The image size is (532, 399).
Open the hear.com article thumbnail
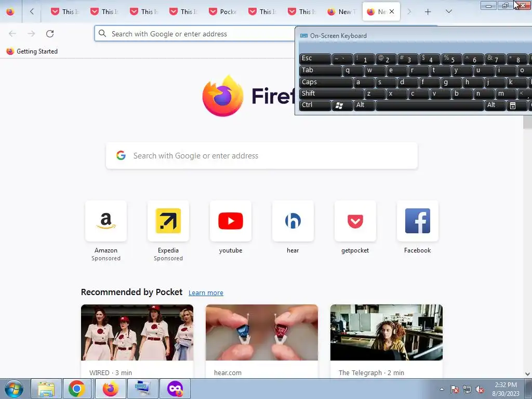pos(262,332)
